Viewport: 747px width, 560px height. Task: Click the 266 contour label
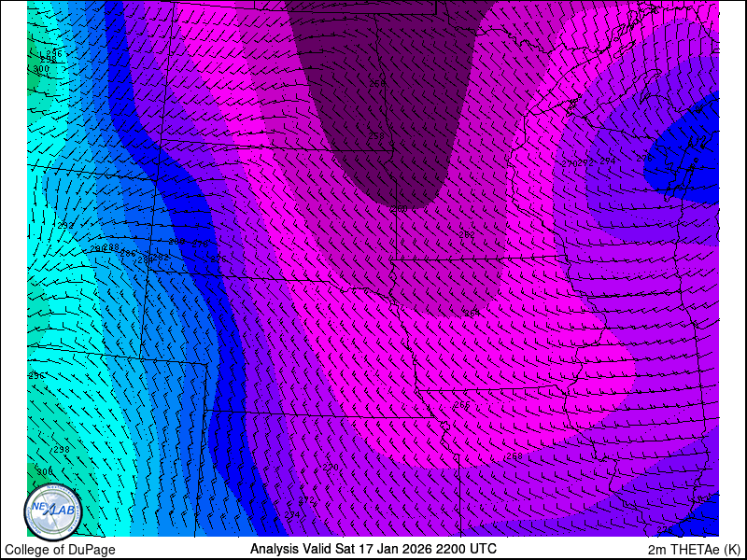461,405
